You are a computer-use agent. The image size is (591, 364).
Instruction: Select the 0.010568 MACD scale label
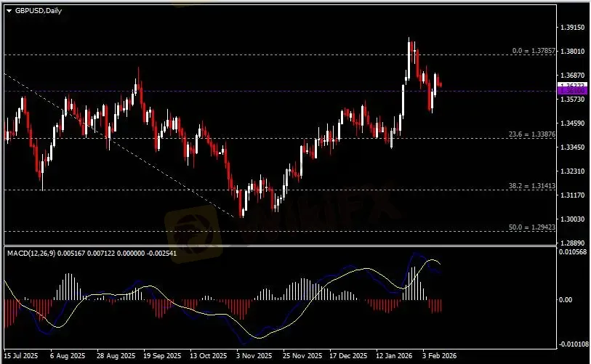click(573, 251)
